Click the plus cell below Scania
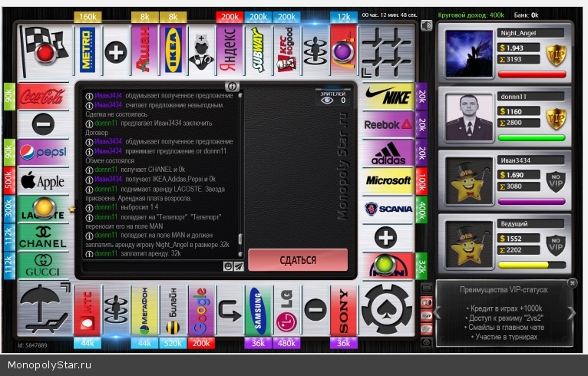Viewport: 588px width, 376px height. pyautogui.click(x=388, y=237)
